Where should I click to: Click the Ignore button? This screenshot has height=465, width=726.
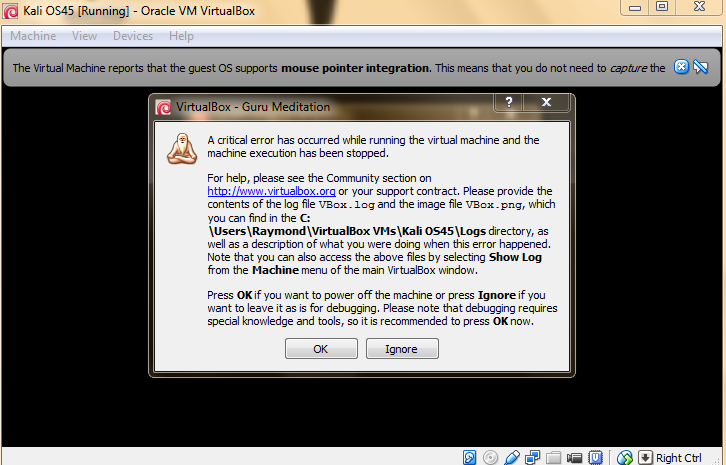click(x=402, y=349)
